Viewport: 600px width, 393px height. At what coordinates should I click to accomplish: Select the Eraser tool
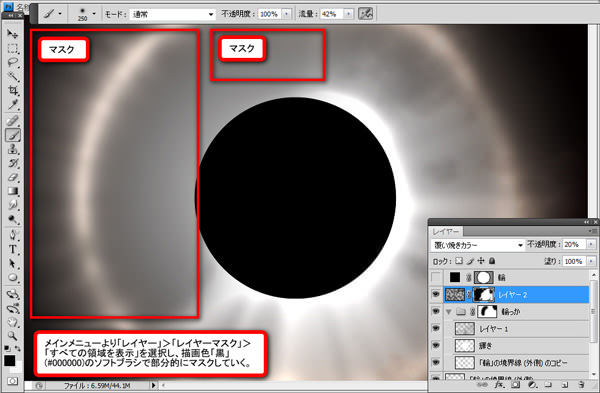coord(13,177)
